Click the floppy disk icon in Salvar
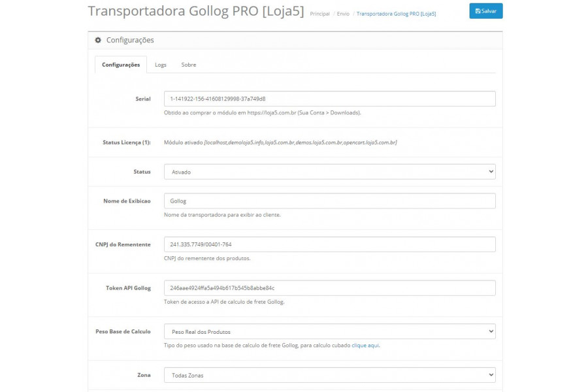Screen dimensions: 588x392 478,11
